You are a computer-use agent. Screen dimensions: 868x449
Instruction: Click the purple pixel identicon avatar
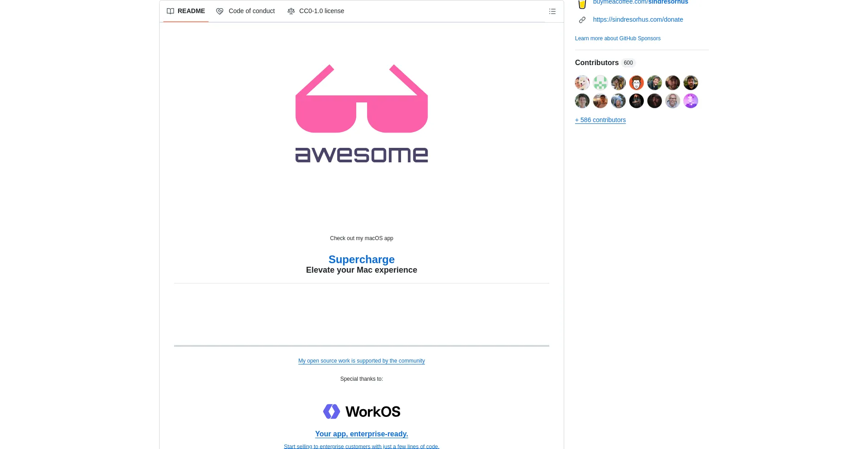point(691,101)
